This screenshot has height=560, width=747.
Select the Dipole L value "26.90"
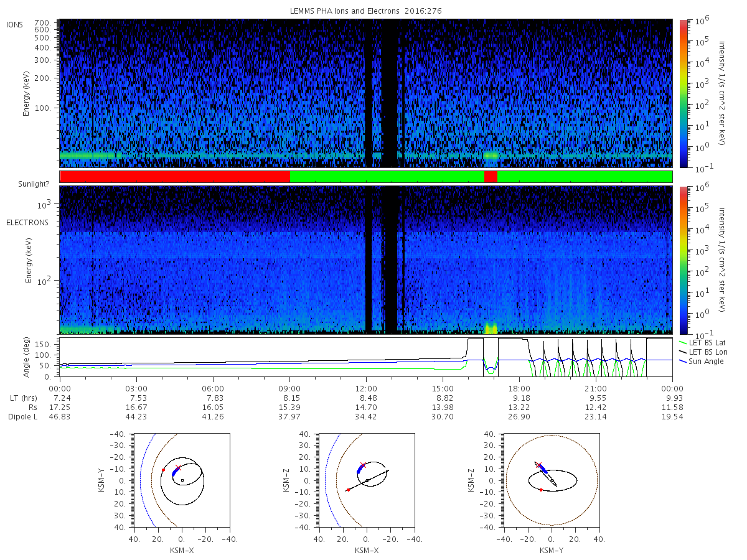pyautogui.click(x=519, y=416)
